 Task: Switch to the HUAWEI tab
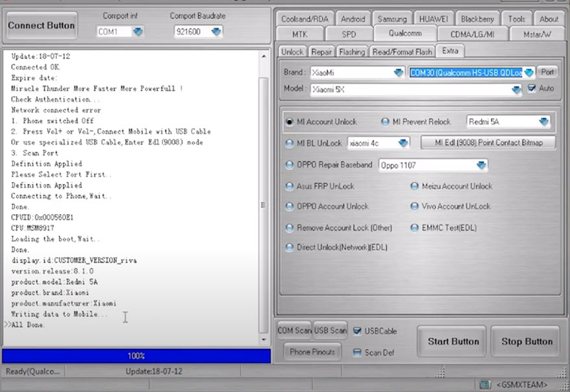(x=433, y=19)
